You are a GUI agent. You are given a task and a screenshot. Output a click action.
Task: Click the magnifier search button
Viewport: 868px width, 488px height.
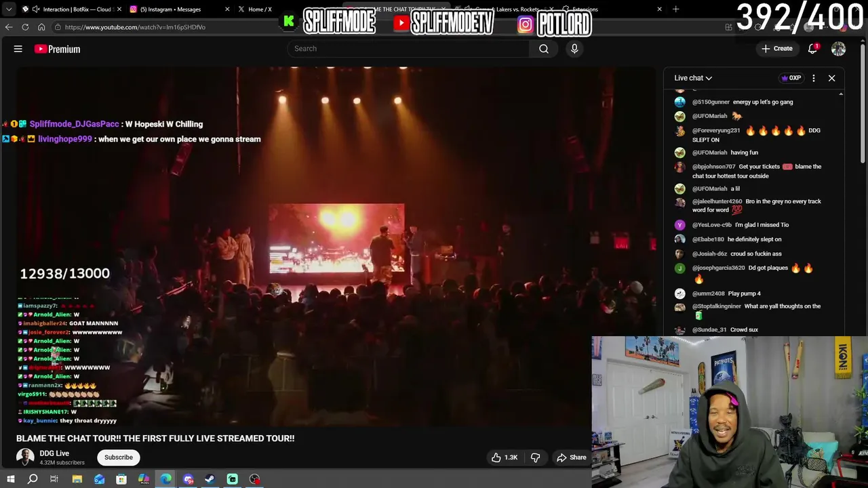[x=543, y=49]
